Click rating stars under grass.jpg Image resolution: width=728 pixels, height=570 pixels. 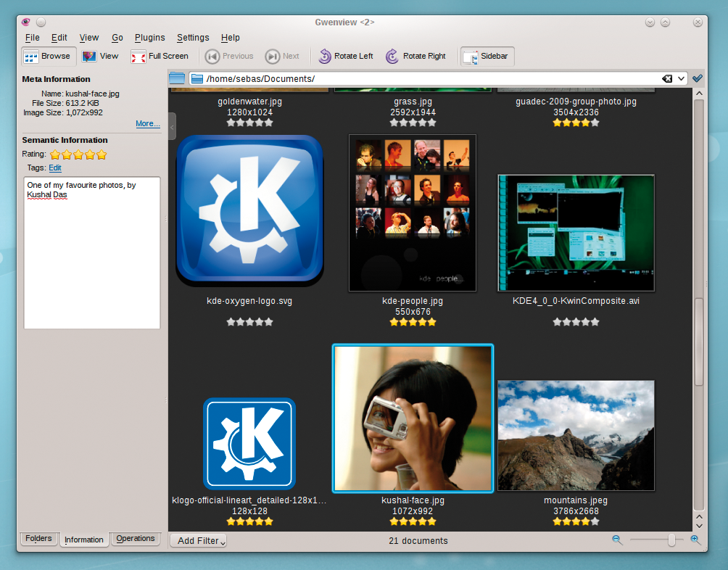coord(413,123)
